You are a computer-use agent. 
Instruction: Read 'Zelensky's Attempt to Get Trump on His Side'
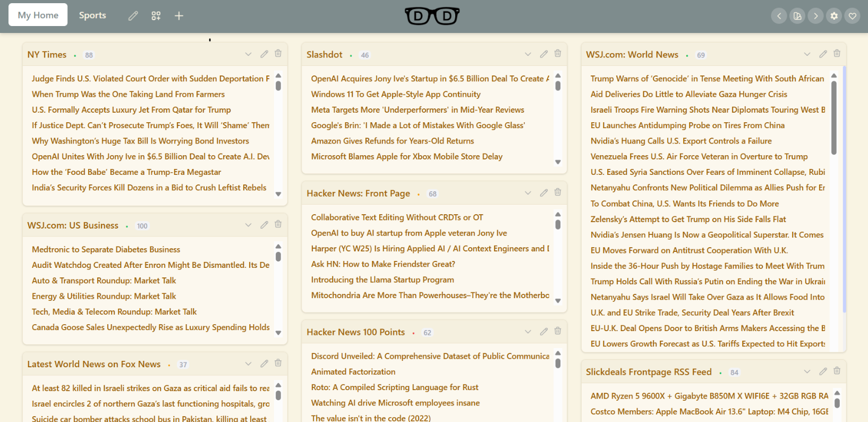point(688,219)
